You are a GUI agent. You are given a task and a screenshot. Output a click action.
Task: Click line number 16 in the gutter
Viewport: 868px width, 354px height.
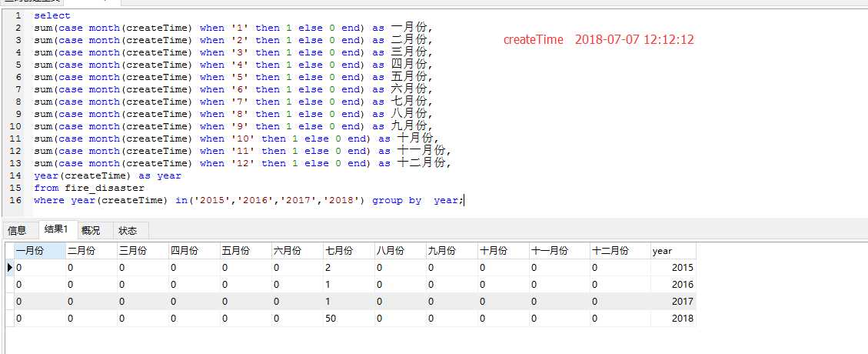coord(15,200)
